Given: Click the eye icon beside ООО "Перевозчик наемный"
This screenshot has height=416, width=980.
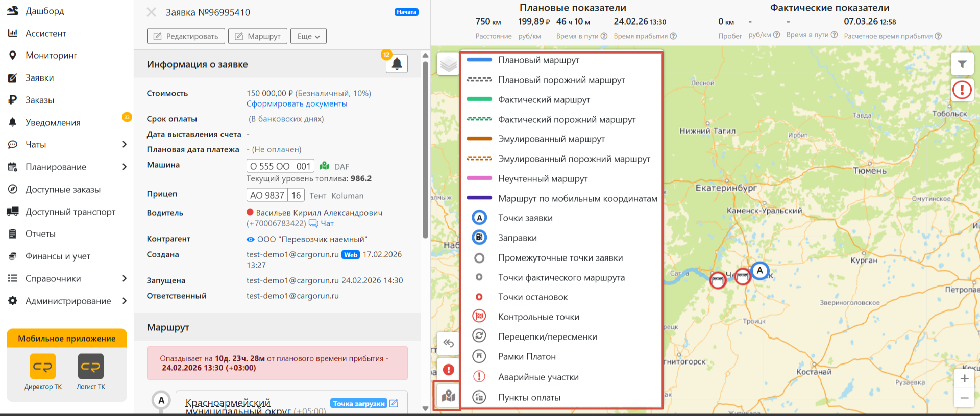Looking at the screenshot, I should point(250,239).
